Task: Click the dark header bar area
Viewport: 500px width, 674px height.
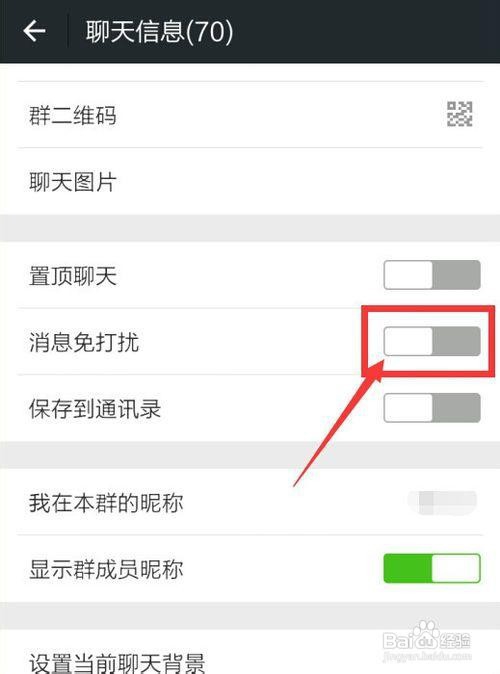Action: coord(250,31)
